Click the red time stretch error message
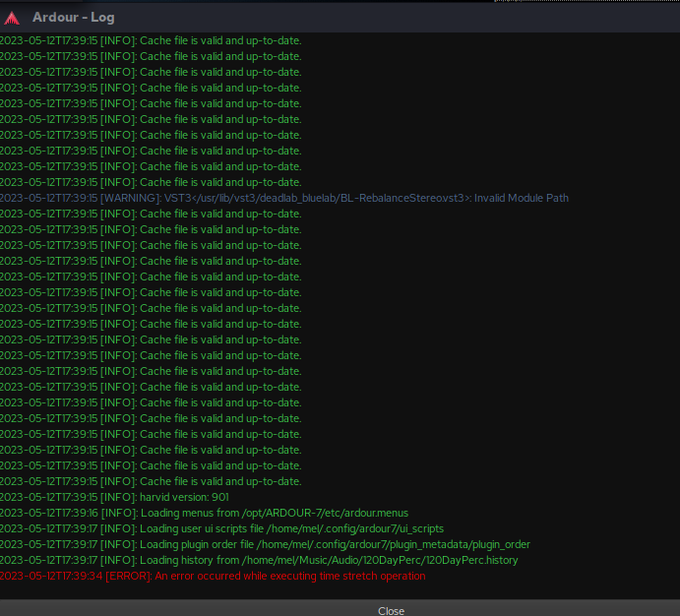This screenshot has width=680, height=616. 213,576
